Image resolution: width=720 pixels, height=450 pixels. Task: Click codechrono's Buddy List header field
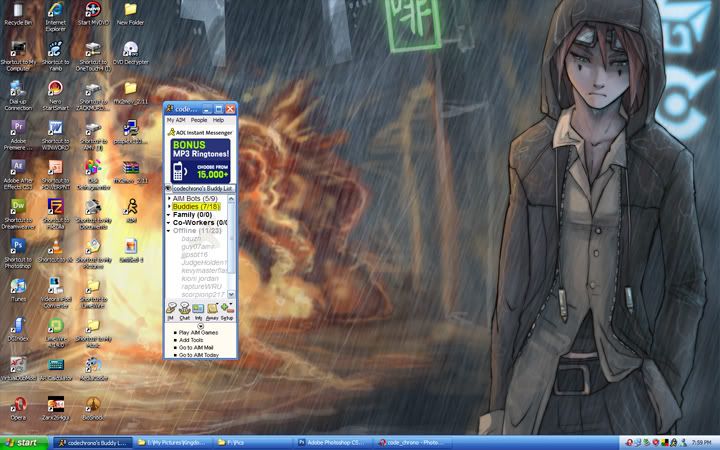[203, 188]
